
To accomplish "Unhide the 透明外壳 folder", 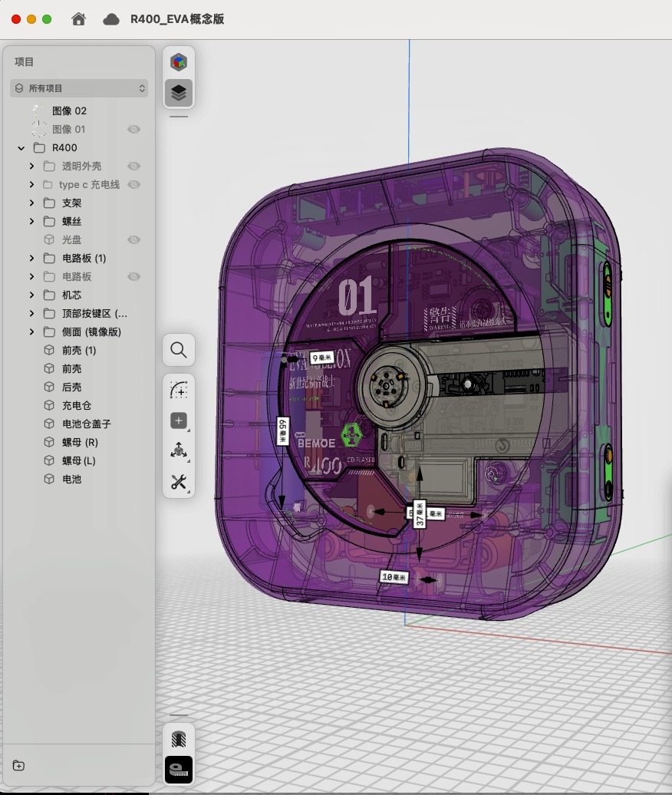I will [133, 167].
